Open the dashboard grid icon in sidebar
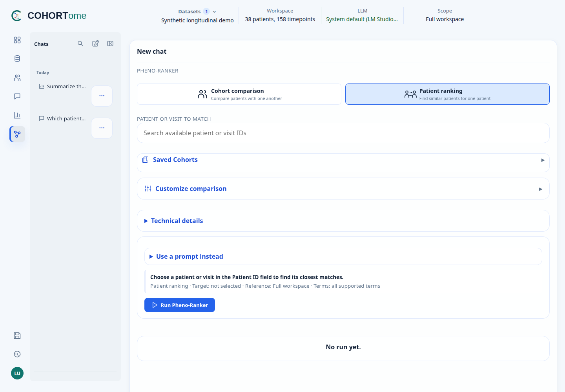Viewport: 565px width, 392px height. pyautogui.click(x=17, y=40)
